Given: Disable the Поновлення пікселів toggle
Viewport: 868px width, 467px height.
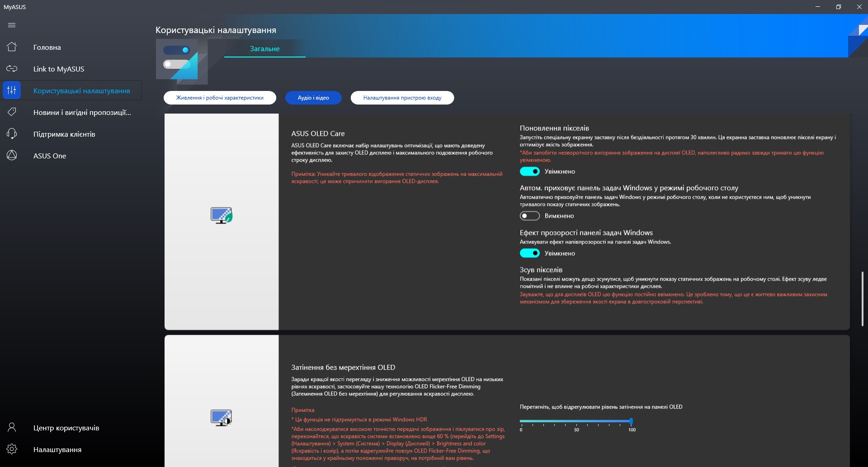Looking at the screenshot, I should point(529,172).
